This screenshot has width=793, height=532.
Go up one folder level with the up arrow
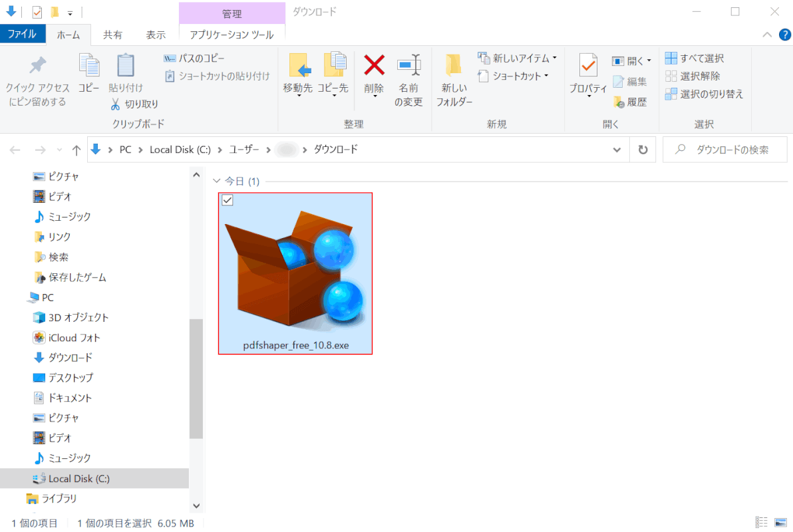point(77,150)
